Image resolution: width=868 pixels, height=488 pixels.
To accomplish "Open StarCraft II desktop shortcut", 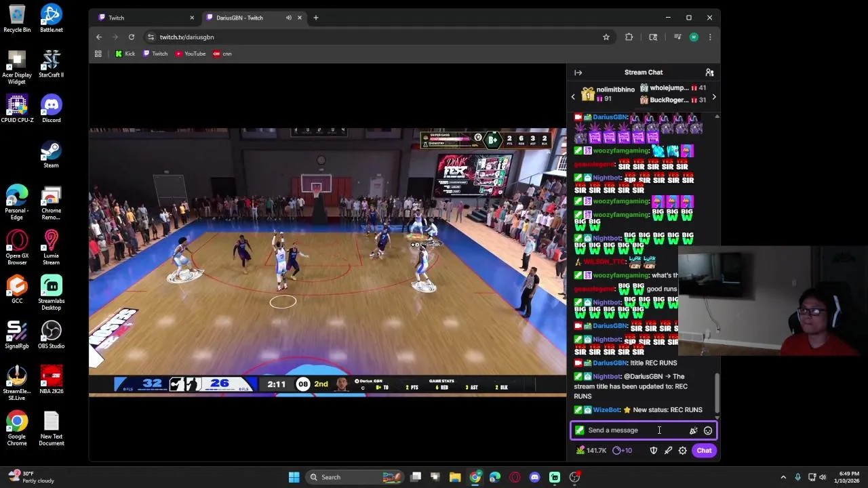I will click(x=51, y=64).
